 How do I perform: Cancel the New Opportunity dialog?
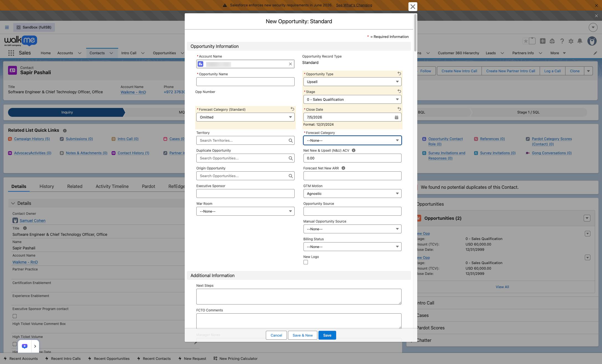pyautogui.click(x=276, y=335)
